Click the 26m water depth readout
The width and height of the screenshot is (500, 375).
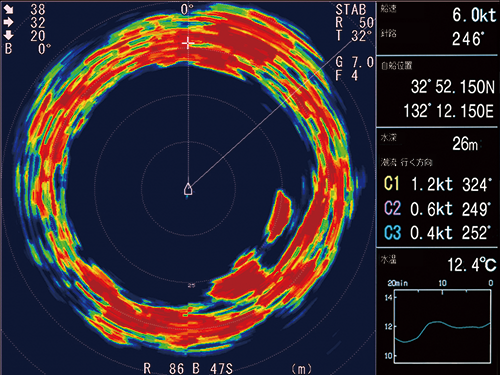pyautogui.click(x=465, y=144)
